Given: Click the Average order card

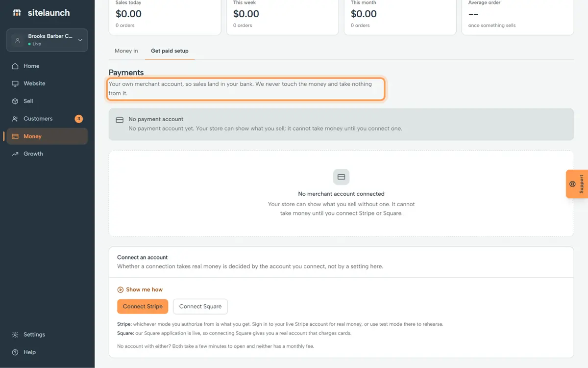Looking at the screenshot, I should pyautogui.click(x=517, y=17).
